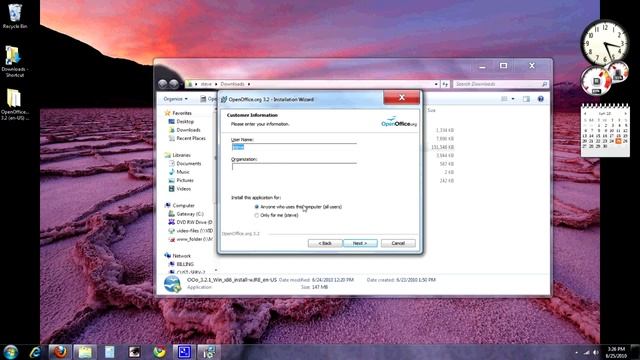Screen dimensions: 640x360
Task: Click 'steve' in the Explorer breadcrumb
Action: tap(206, 84)
